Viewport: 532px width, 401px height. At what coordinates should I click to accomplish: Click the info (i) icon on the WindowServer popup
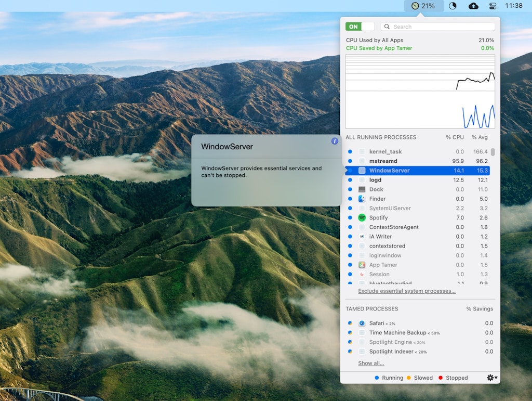pos(335,141)
